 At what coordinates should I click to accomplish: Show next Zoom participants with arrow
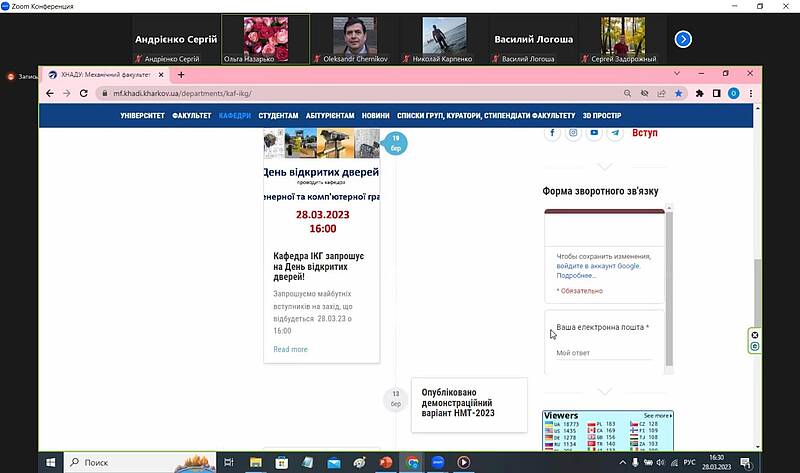(x=683, y=39)
